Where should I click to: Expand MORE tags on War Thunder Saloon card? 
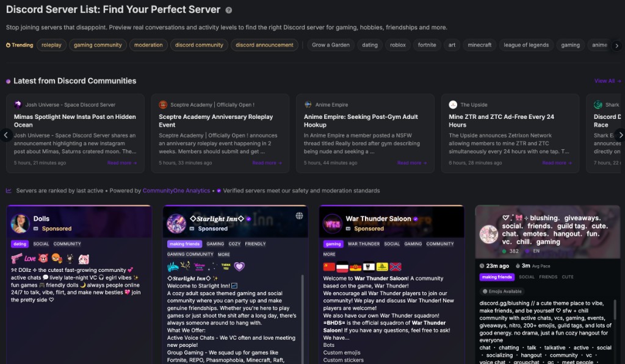click(329, 254)
